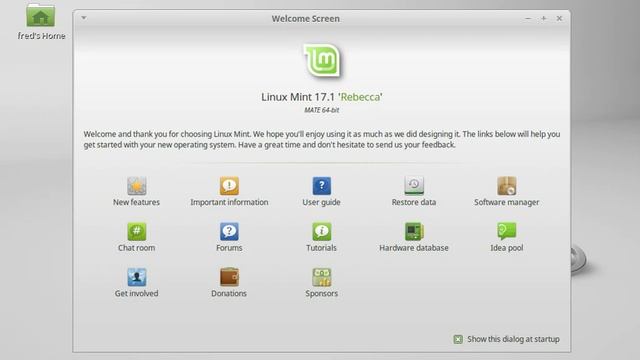
Task: Open fred's Home folder desktop icon
Action: (40, 16)
